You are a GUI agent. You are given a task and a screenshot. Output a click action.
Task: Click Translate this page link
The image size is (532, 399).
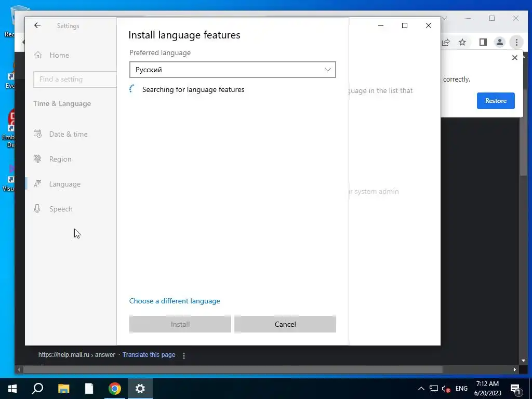[149, 355]
